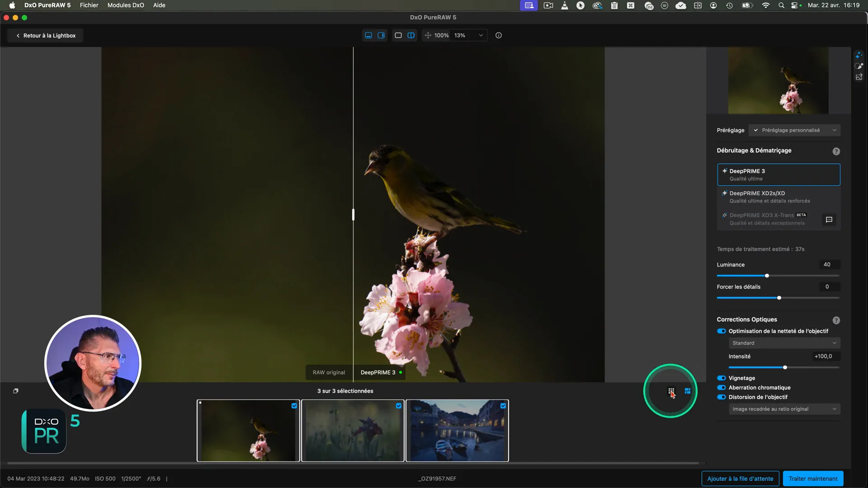Toggle the bottom filmstrip panel icon
Image resolution: width=868 pixels, height=488 pixels.
point(368,35)
